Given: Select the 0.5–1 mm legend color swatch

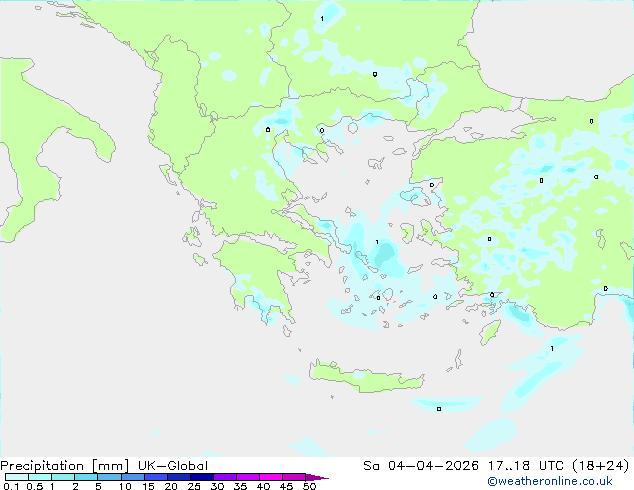Looking at the screenshot, I should coord(40,477).
